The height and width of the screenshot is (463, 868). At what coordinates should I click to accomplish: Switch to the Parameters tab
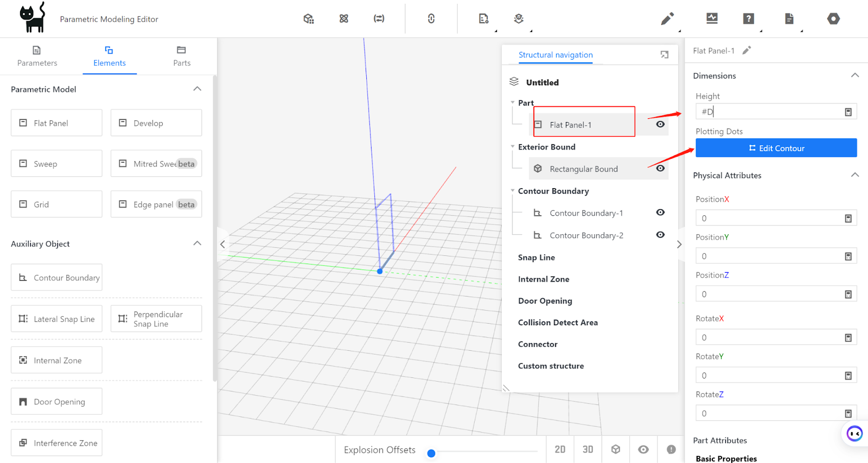point(37,56)
